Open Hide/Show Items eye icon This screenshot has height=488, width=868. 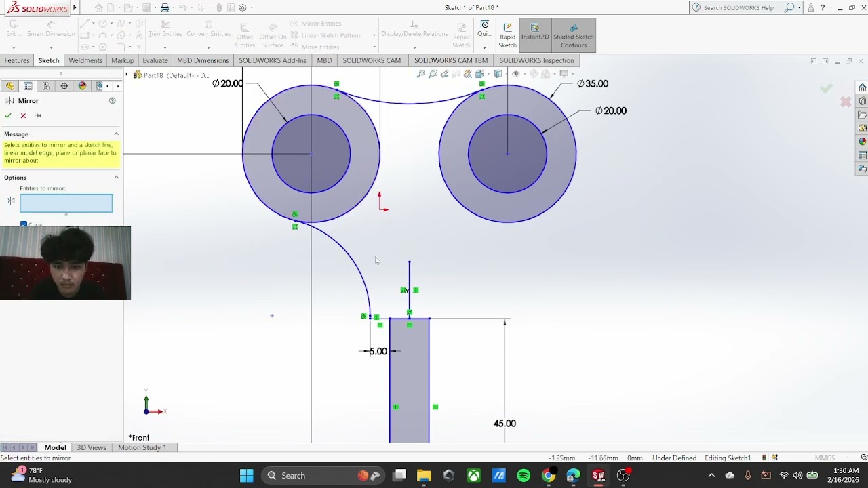(x=516, y=74)
